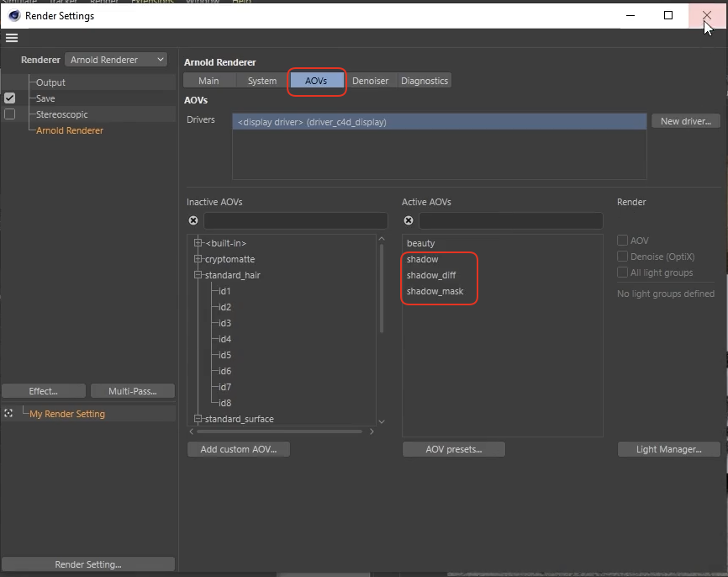The image size is (728, 577).
Task: Click the Add custom AOV... button
Action: 239,449
